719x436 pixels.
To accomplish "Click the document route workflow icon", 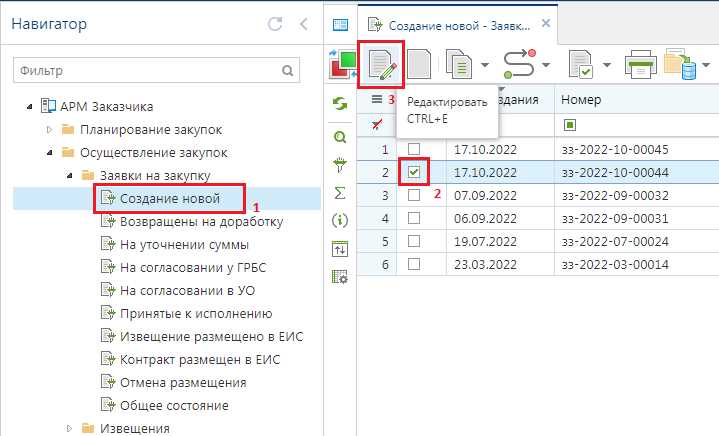I will [520, 64].
